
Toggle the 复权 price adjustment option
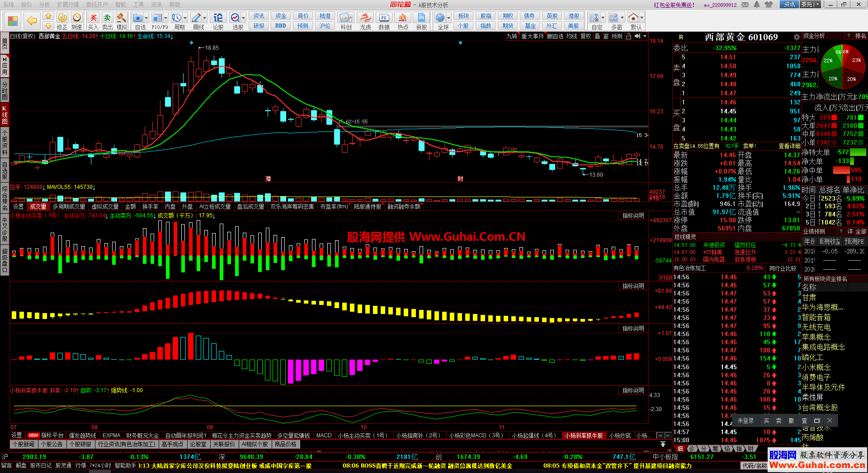[586, 37]
